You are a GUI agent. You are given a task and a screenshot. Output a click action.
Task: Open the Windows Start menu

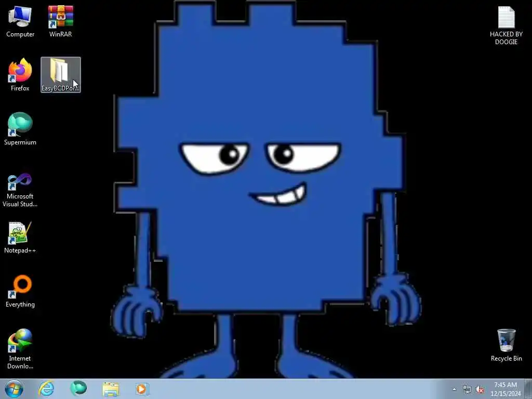click(14, 389)
